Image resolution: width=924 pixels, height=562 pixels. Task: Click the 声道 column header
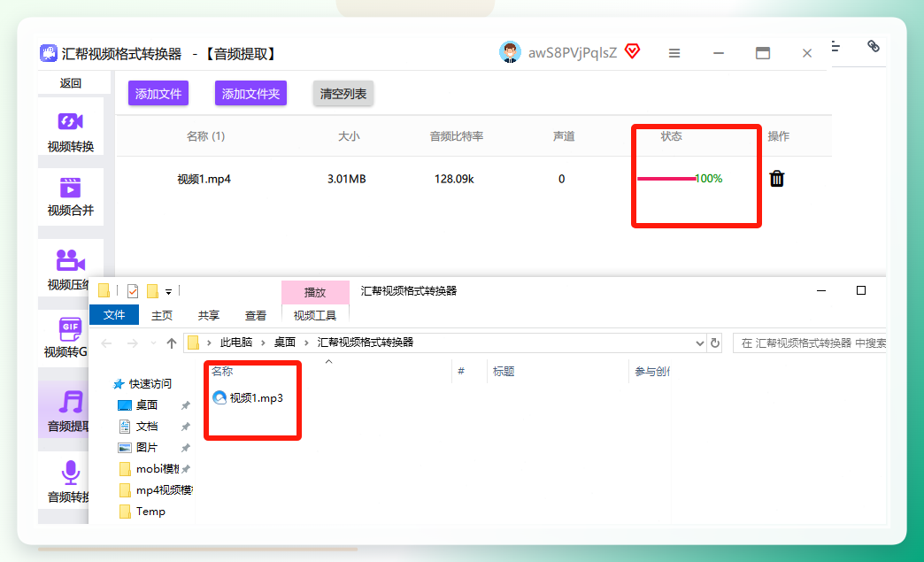click(564, 136)
